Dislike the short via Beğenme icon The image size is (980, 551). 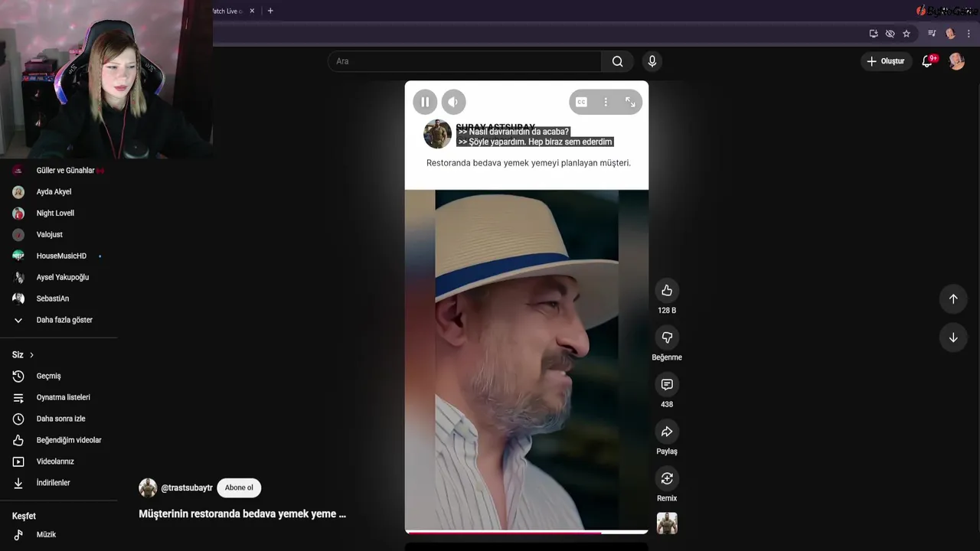pyautogui.click(x=667, y=337)
